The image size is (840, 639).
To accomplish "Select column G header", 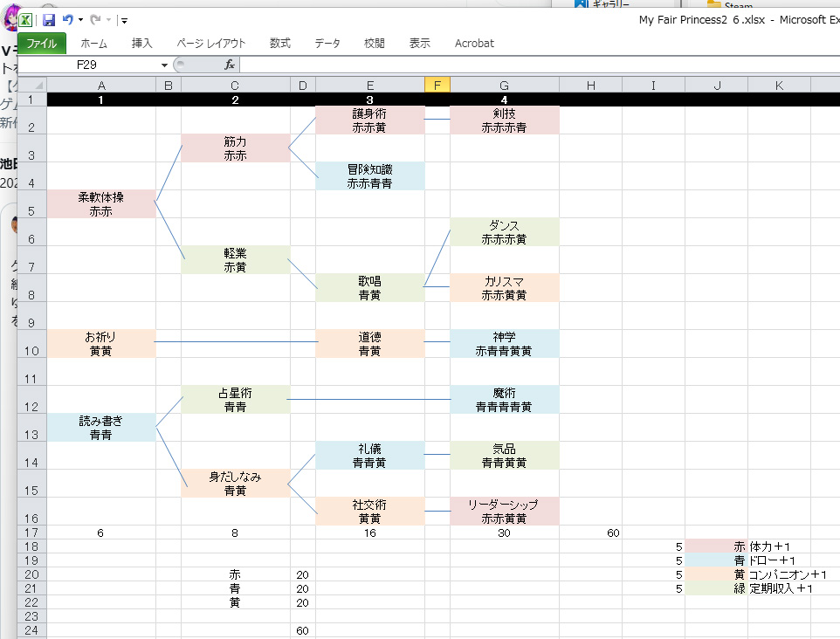I will [x=504, y=86].
